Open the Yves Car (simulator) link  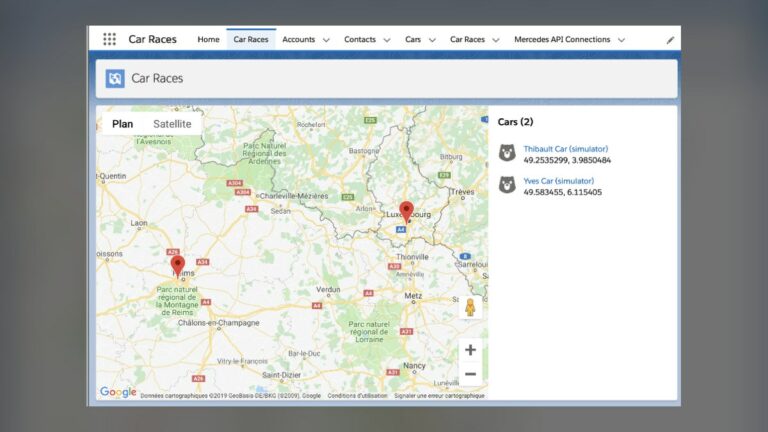(558, 181)
